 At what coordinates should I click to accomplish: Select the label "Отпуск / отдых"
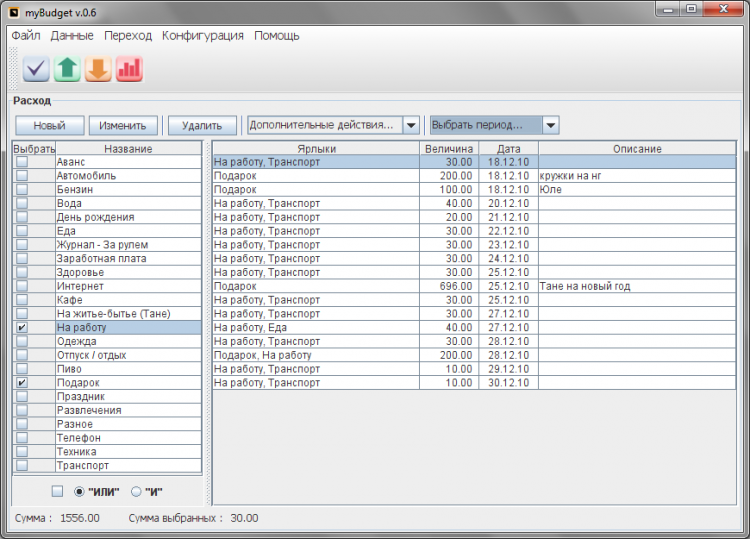128,355
